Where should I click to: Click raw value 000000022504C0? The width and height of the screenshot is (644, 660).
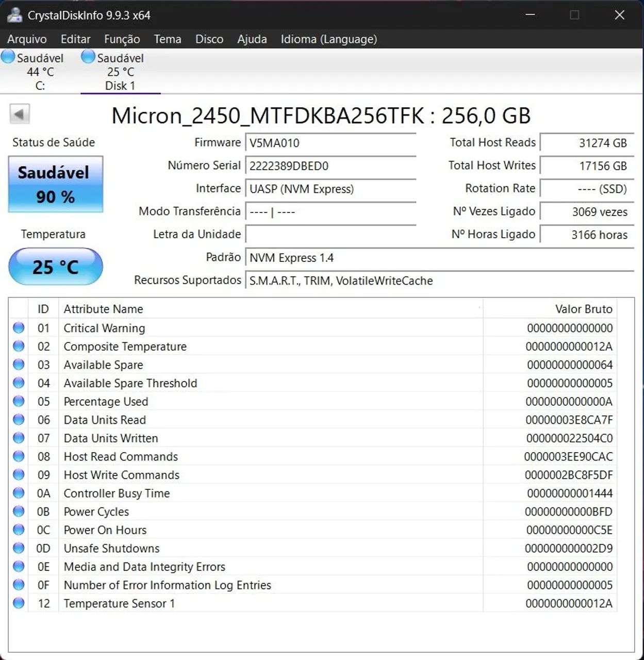(569, 438)
